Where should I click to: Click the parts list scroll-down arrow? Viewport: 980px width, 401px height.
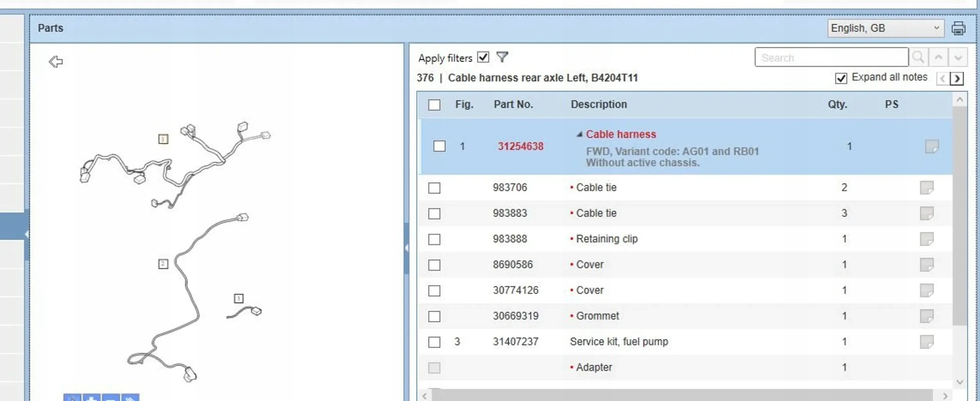point(960,382)
